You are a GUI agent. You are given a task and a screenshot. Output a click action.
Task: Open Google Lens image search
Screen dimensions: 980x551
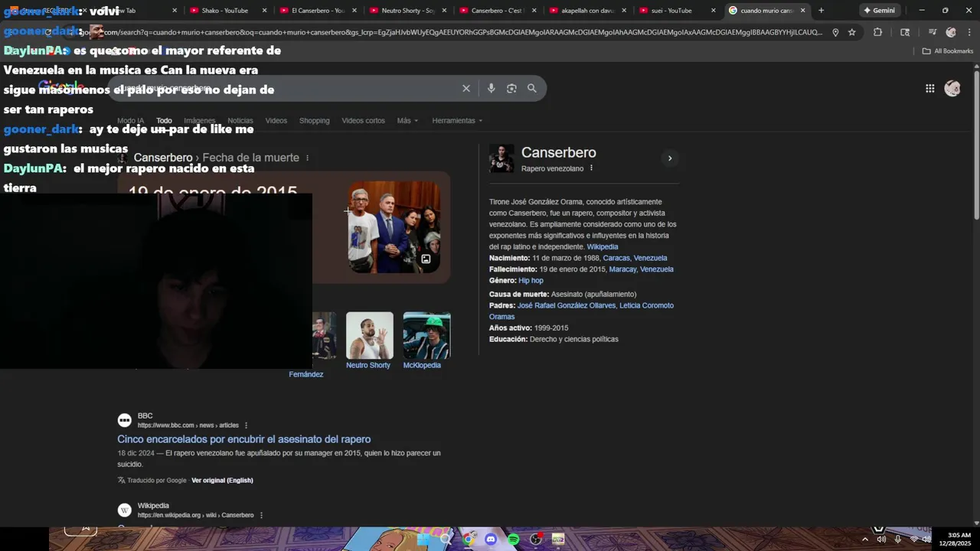(x=511, y=88)
